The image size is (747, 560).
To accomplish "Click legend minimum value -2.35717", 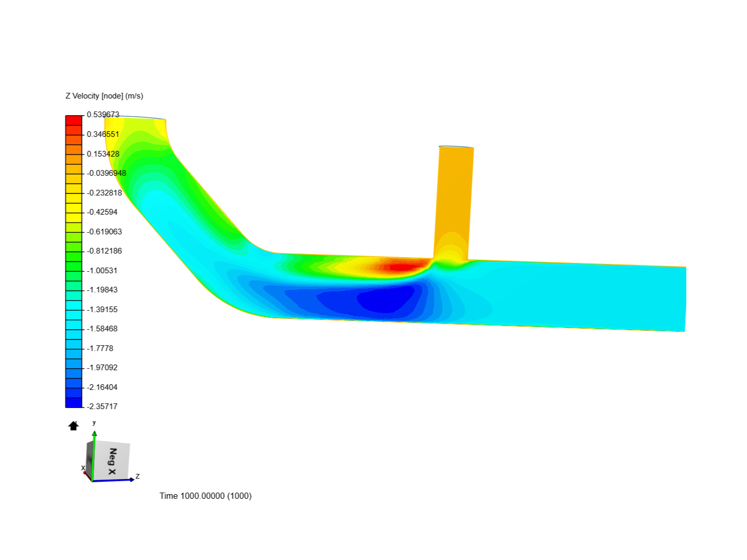I will click(x=102, y=407).
